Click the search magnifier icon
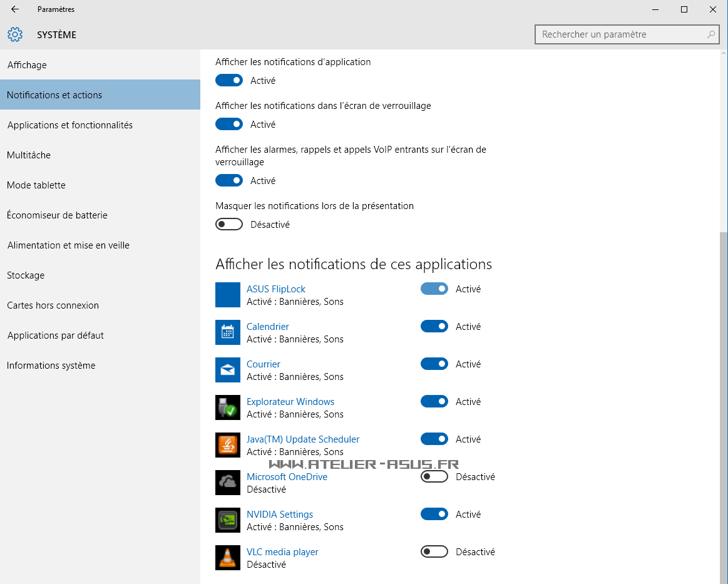 point(710,34)
